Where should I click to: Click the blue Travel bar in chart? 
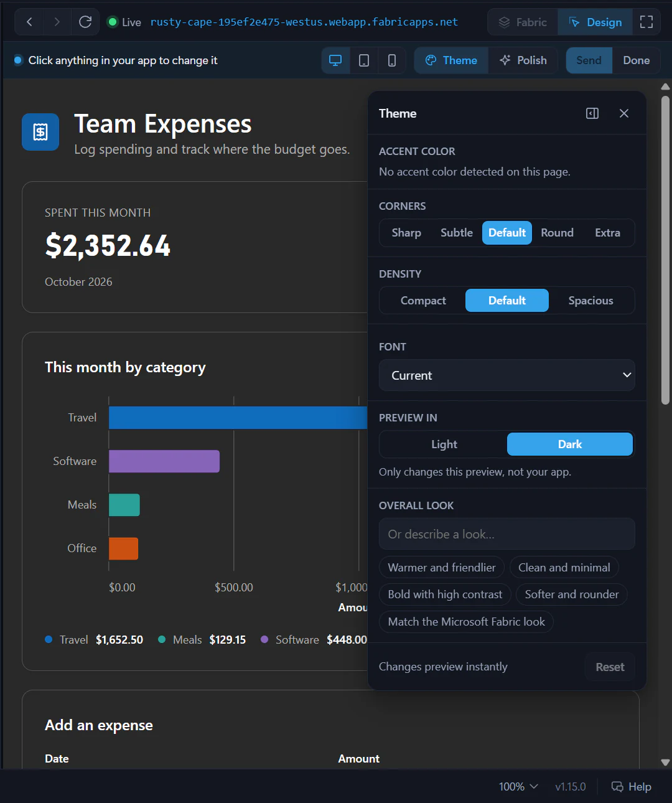(238, 418)
